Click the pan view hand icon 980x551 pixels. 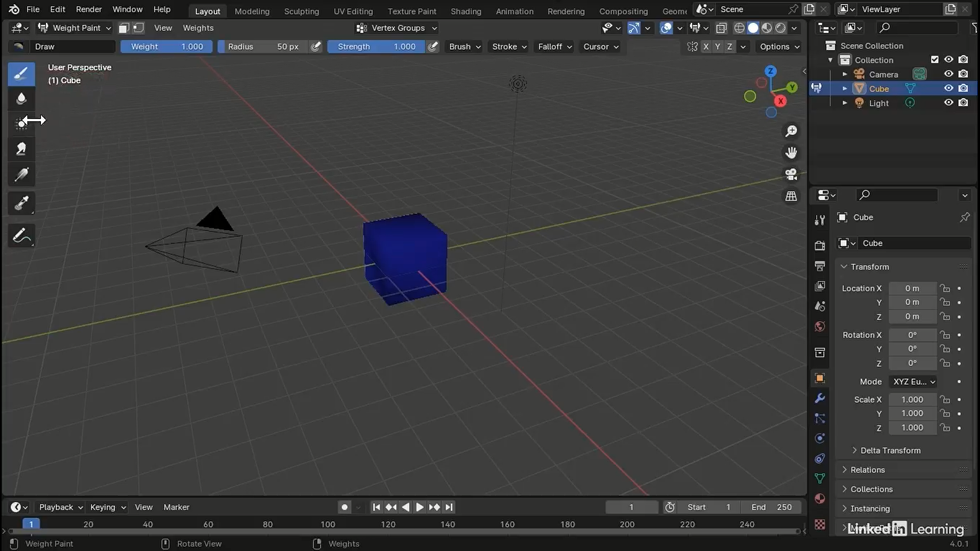pos(791,153)
